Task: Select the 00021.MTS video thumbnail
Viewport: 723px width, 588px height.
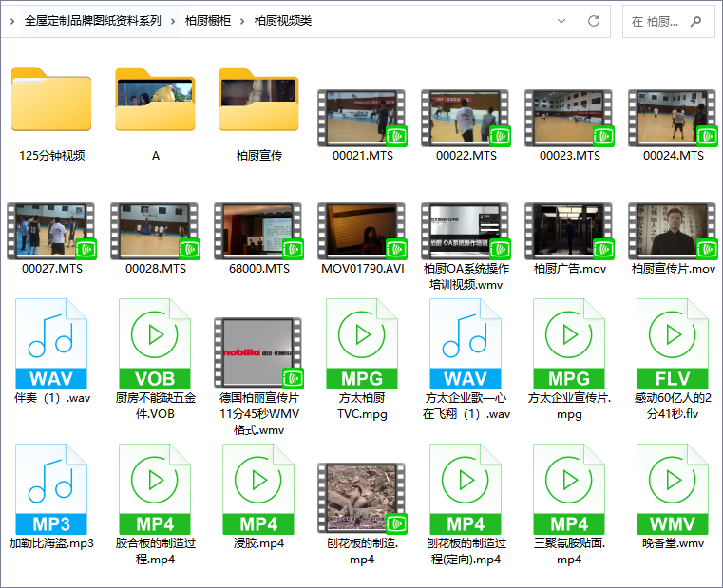Action: (362, 119)
